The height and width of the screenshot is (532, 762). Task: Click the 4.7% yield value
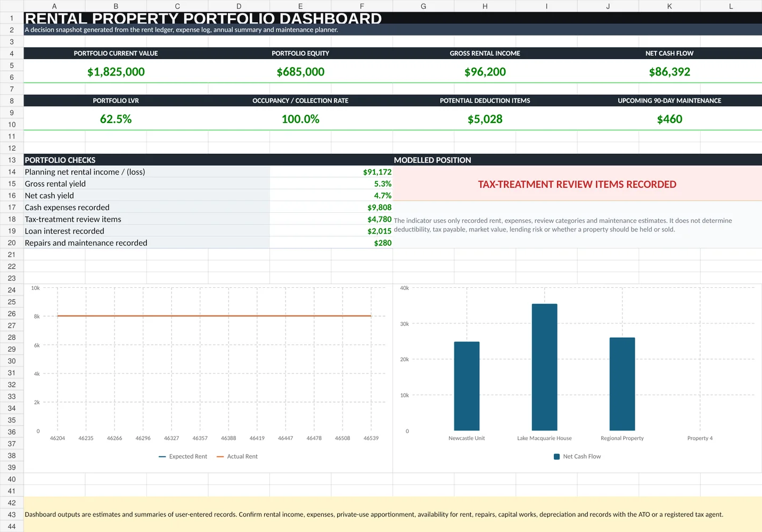tap(382, 195)
